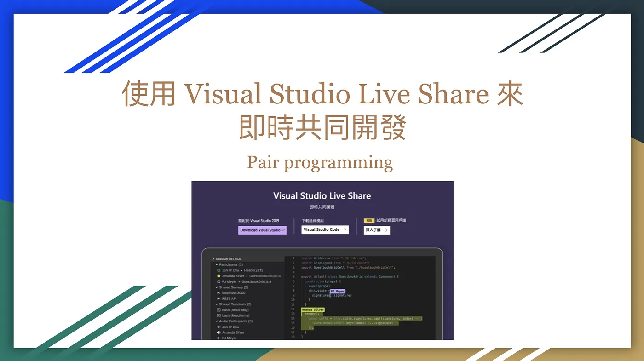This screenshot has width=644, height=361.
Task: Collapse the Shared Terminals (2) node
Action: [217, 304]
